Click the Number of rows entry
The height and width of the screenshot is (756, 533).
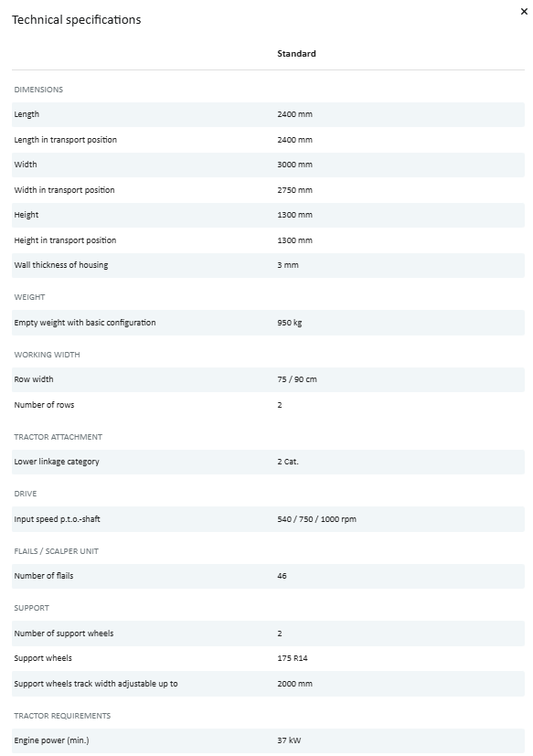(268, 405)
